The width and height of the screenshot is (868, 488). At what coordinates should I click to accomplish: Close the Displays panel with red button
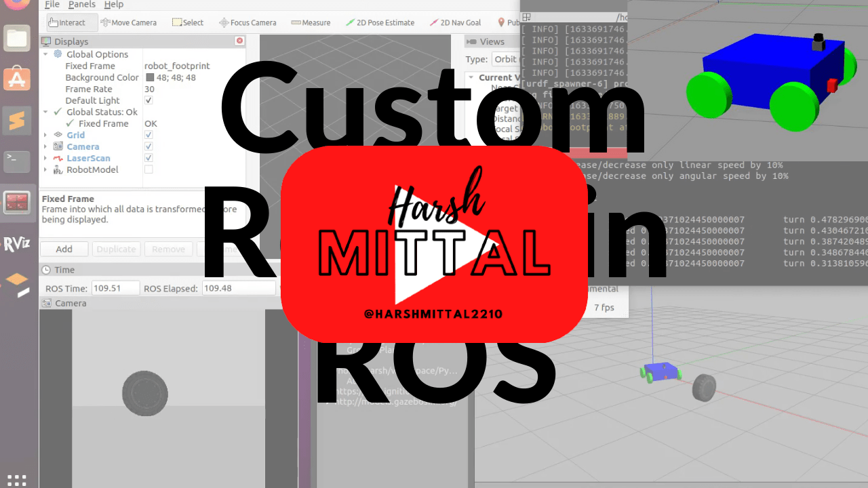239,41
